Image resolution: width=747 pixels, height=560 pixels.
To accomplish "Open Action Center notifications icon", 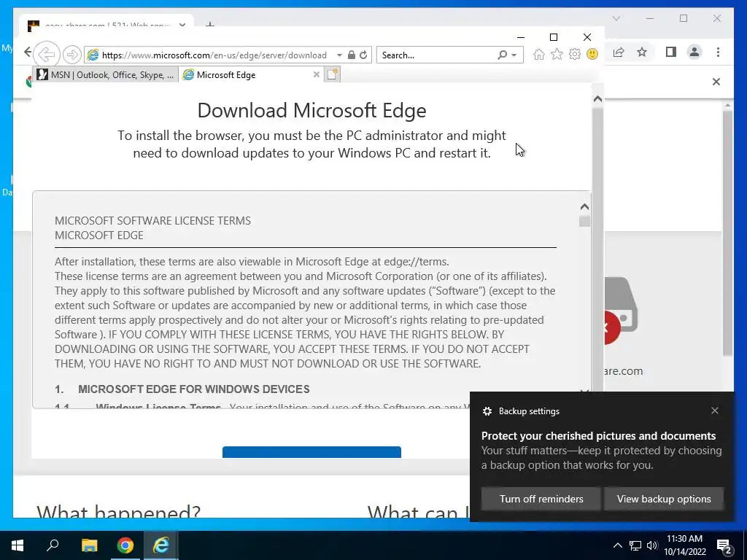I will 724,545.
